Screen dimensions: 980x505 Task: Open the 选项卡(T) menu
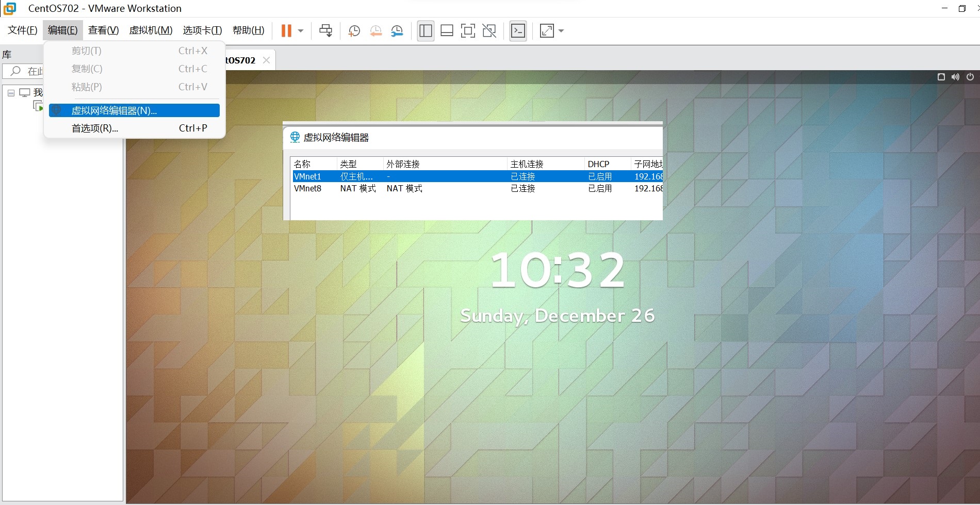[x=202, y=30]
